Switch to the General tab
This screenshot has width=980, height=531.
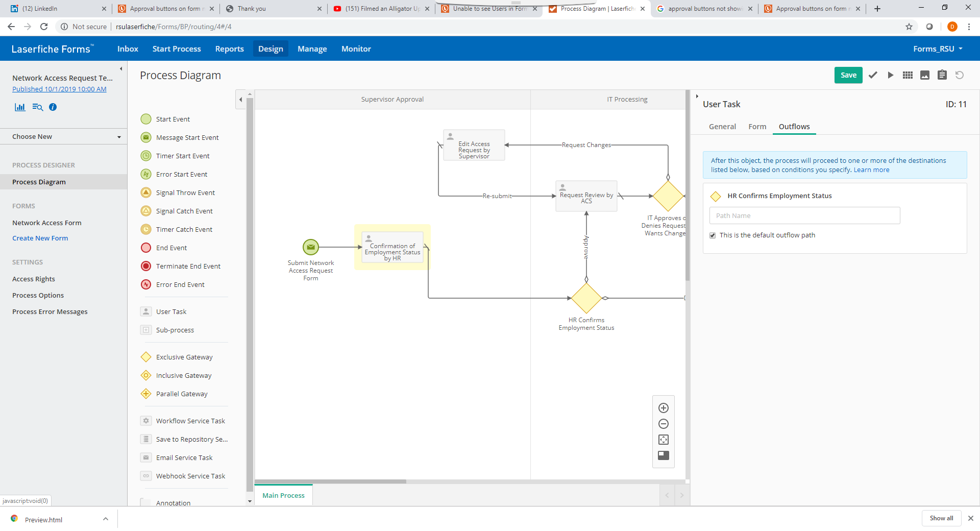[x=722, y=127]
